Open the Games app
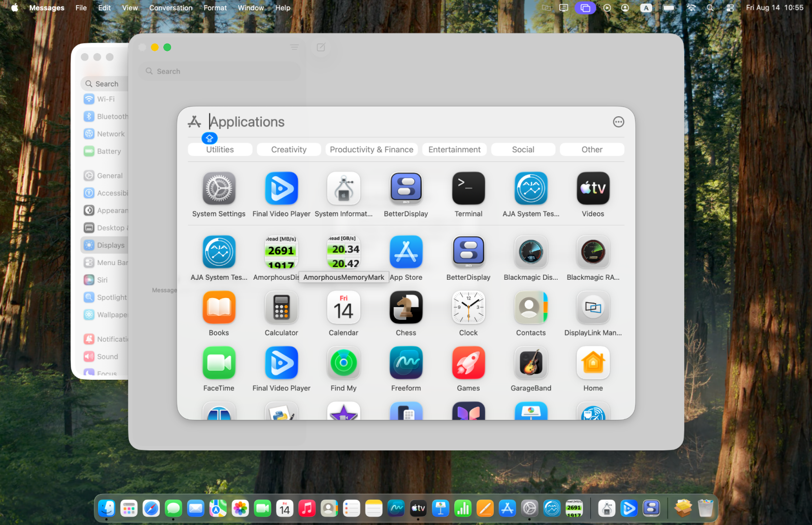 (x=468, y=363)
